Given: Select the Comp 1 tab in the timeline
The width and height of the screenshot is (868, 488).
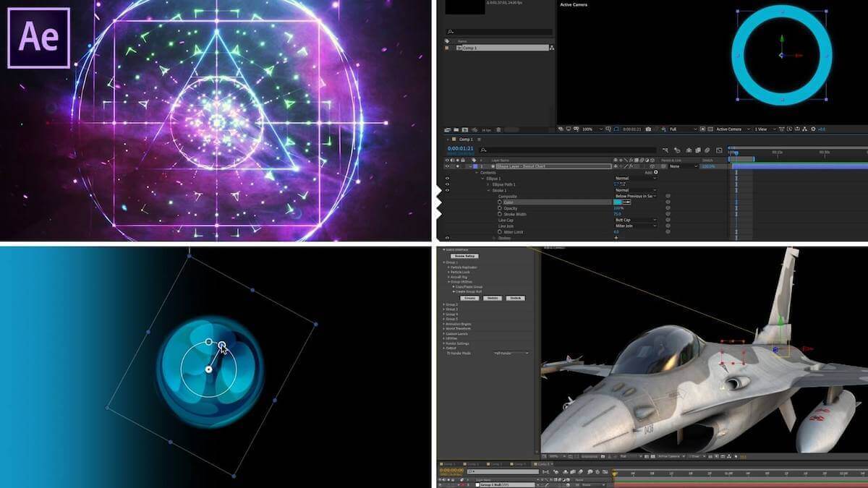Looking at the screenshot, I should [x=464, y=140].
